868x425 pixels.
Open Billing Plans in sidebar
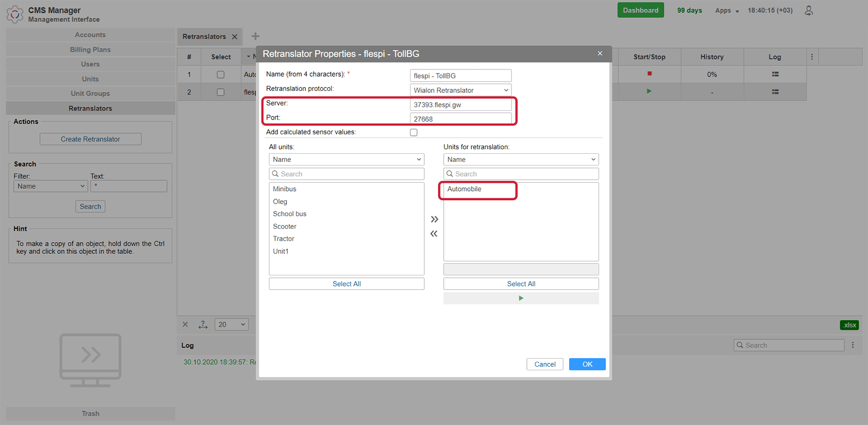coord(90,50)
